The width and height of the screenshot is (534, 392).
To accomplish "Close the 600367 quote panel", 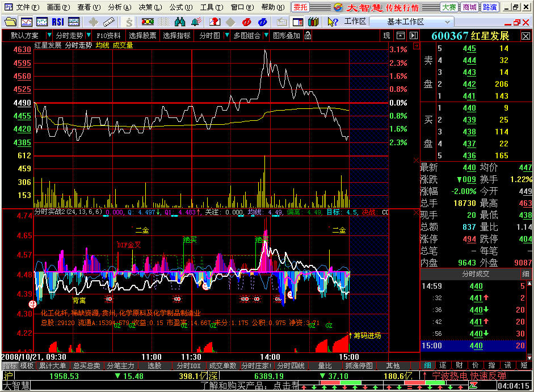I will [x=526, y=36].
